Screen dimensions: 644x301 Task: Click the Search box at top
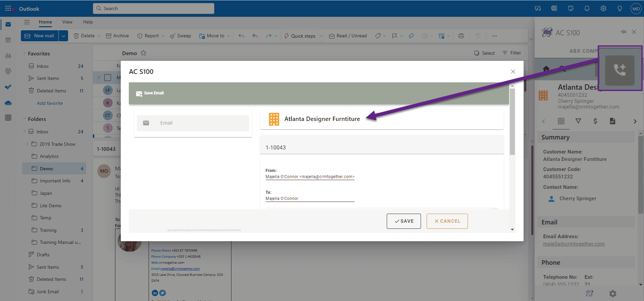point(154,8)
